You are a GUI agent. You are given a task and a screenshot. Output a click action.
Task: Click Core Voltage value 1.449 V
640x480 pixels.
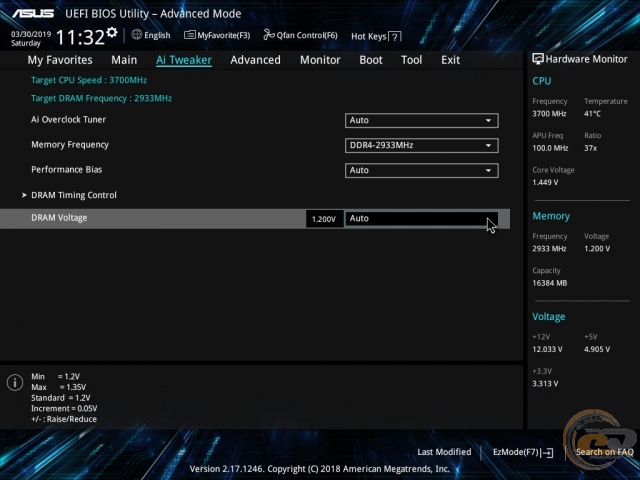545,182
